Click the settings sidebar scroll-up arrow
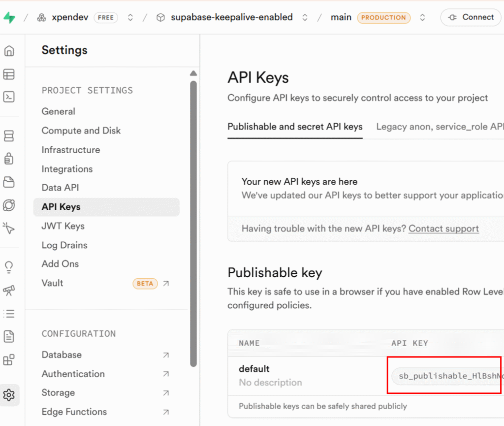Screen dimensions: 504x426 (x=193, y=74)
